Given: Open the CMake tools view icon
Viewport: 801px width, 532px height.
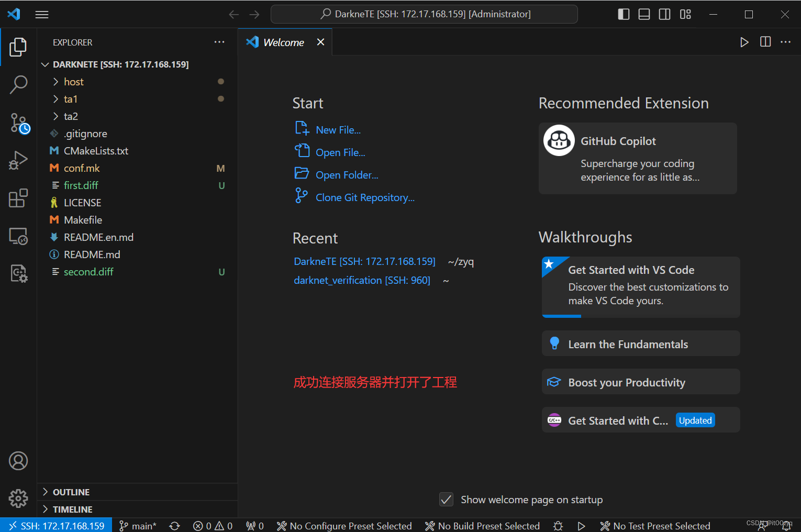Looking at the screenshot, I should click(x=18, y=273).
